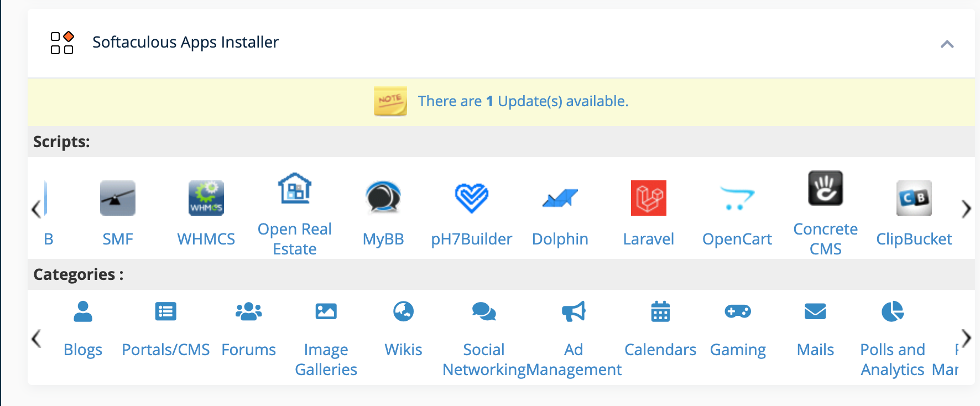Click the Gaming controller icon
The width and height of the screenshot is (980, 406).
click(x=738, y=313)
